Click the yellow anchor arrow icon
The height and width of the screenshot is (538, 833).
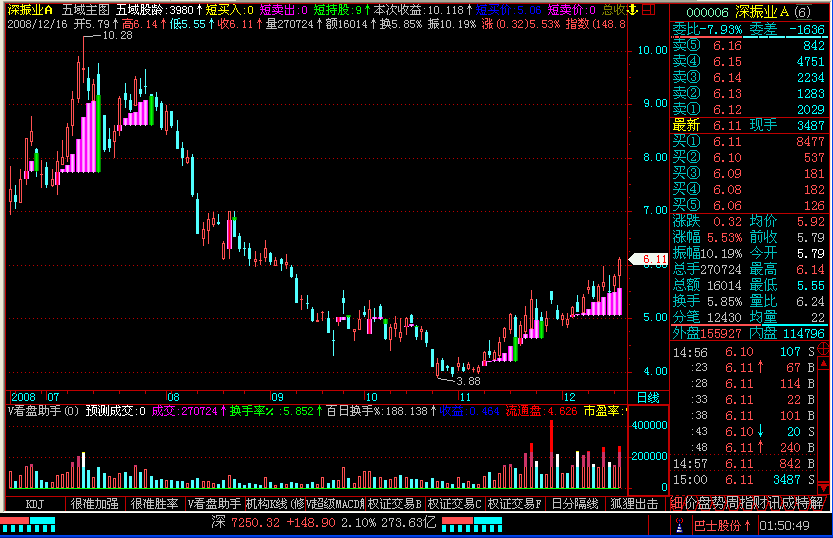(632, 10)
